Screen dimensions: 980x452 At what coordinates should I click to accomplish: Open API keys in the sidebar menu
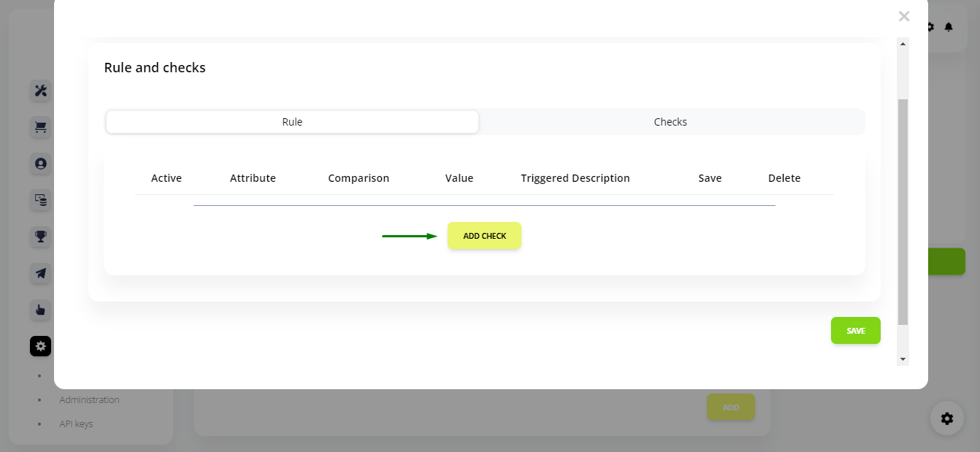(x=76, y=424)
